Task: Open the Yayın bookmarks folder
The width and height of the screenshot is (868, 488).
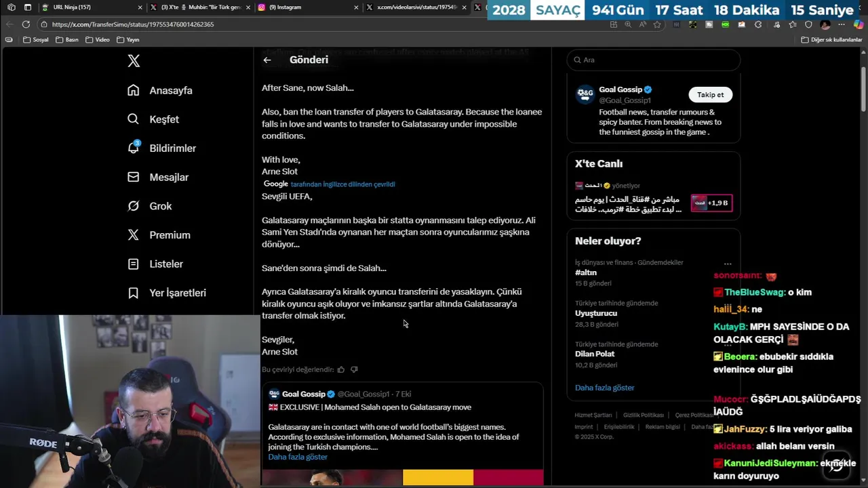Action: click(x=127, y=39)
